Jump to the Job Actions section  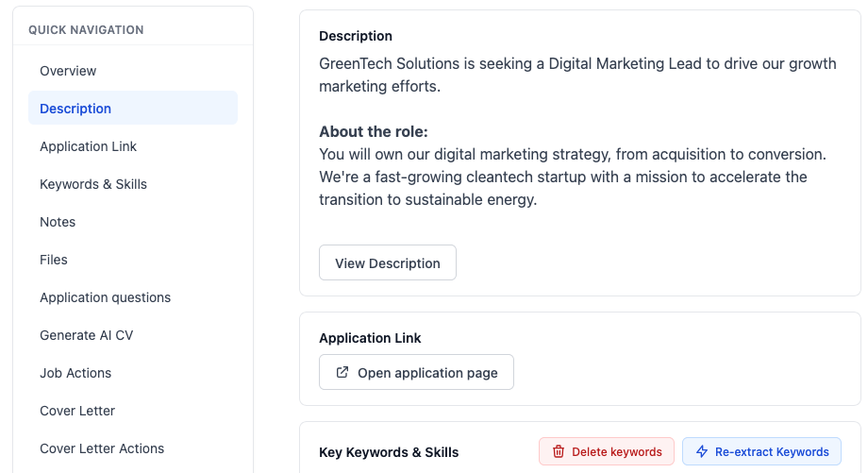(75, 373)
